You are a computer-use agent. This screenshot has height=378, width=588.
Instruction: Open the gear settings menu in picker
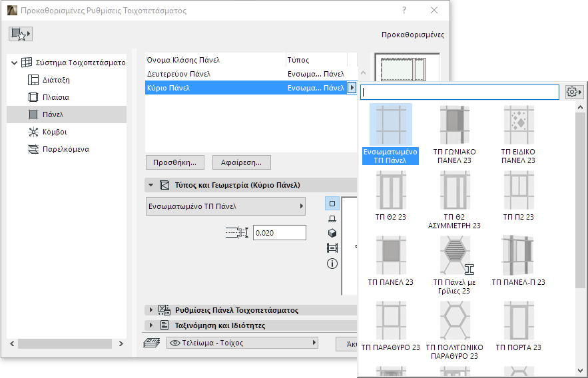[x=573, y=92]
